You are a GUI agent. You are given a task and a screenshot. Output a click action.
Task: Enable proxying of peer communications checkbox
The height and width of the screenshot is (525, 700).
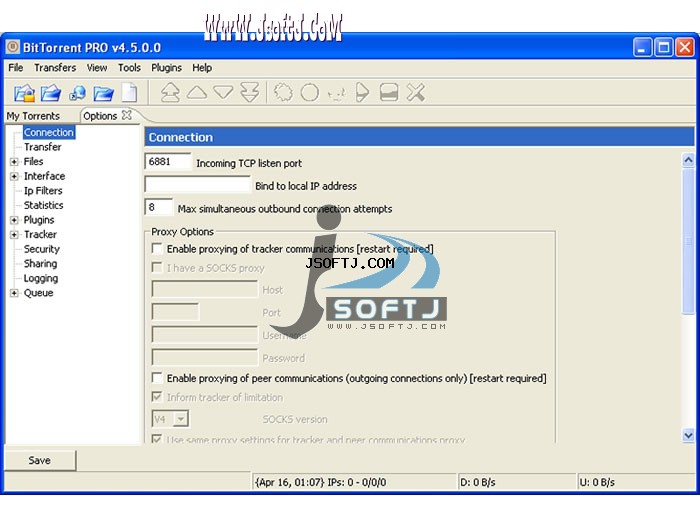(x=157, y=378)
